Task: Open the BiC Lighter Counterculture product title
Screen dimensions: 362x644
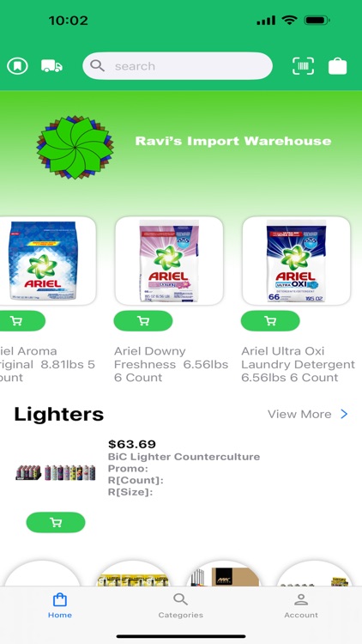Action: coord(184,457)
